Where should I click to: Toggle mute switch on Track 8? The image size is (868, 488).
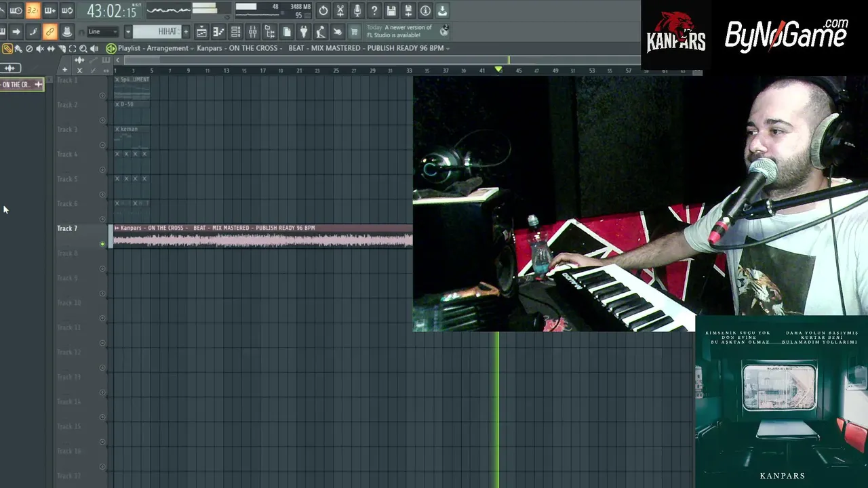pos(102,269)
